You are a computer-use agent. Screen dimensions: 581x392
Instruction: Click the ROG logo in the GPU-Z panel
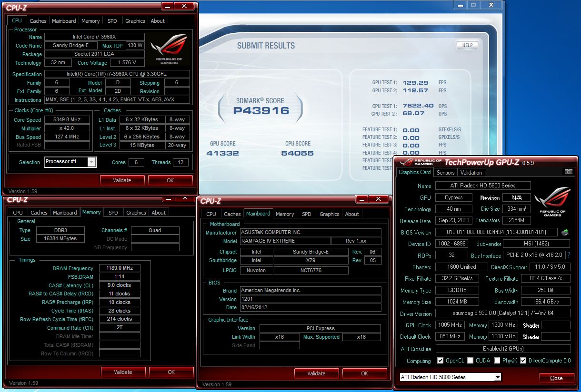point(552,202)
